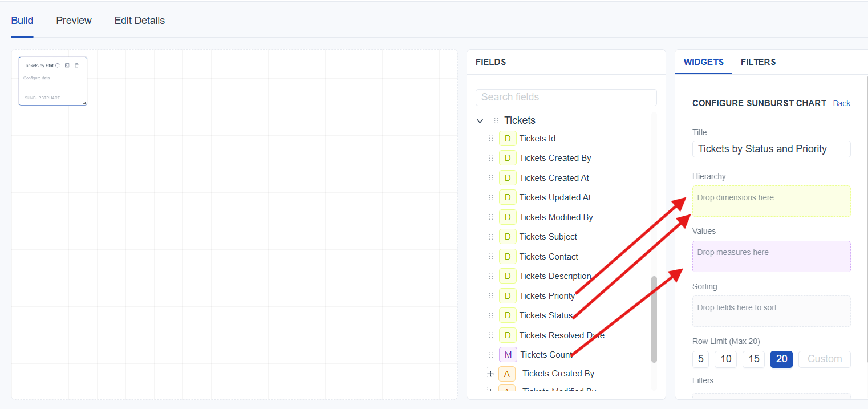The width and height of the screenshot is (868, 409).
Task: Collapse the Tickets field group
Action: pyautogui.click(x=480, y=121)
